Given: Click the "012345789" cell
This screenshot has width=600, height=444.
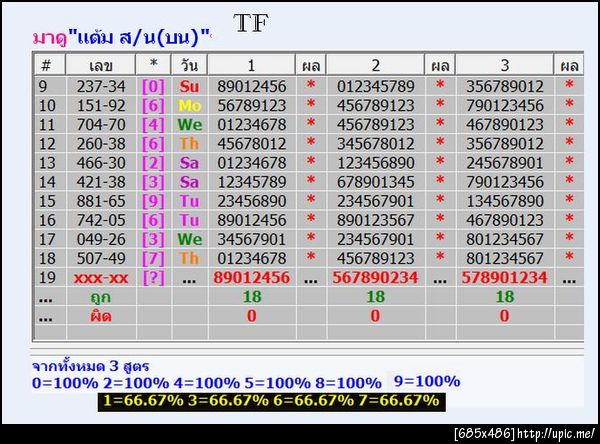Looking at the screenshot, I should click(376, 87).
